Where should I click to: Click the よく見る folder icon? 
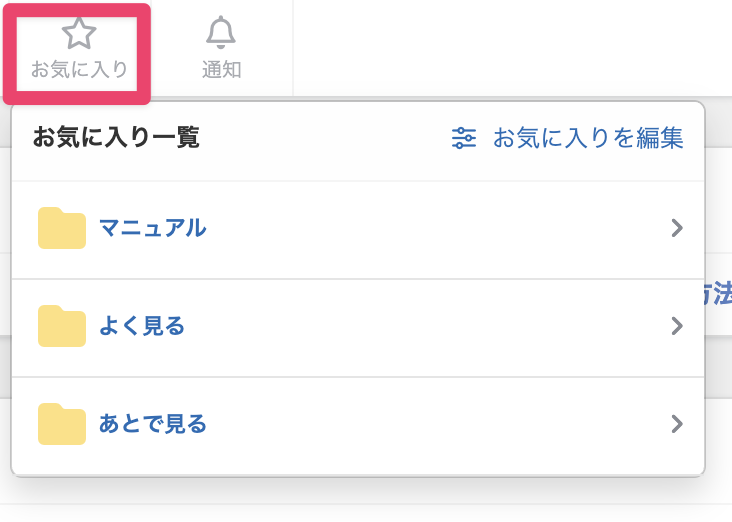coord(62,326)
